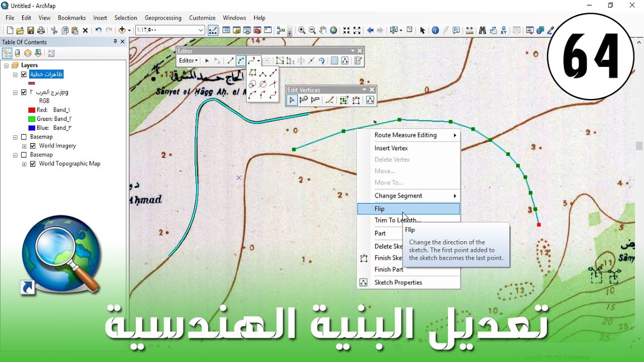Open the Editor dropdown menu
The height and width of the screenshot is (362, 644).
click(189, 60)
